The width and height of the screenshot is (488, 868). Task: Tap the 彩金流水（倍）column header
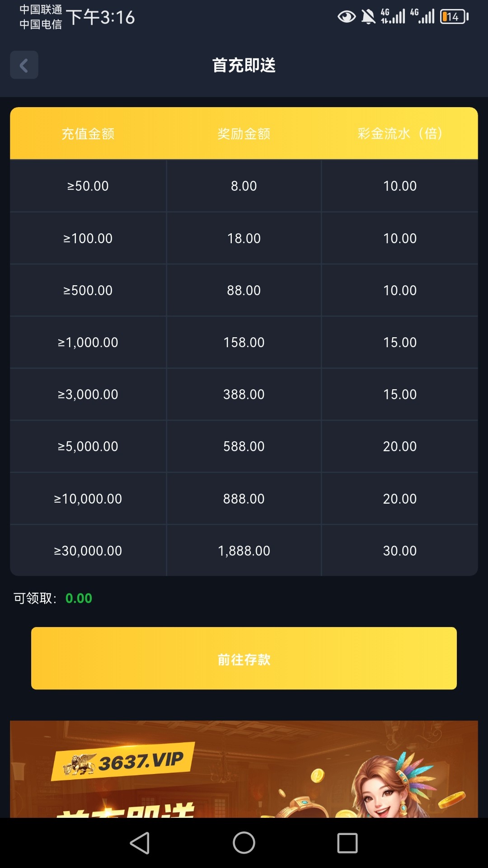(x=400, y=134)
